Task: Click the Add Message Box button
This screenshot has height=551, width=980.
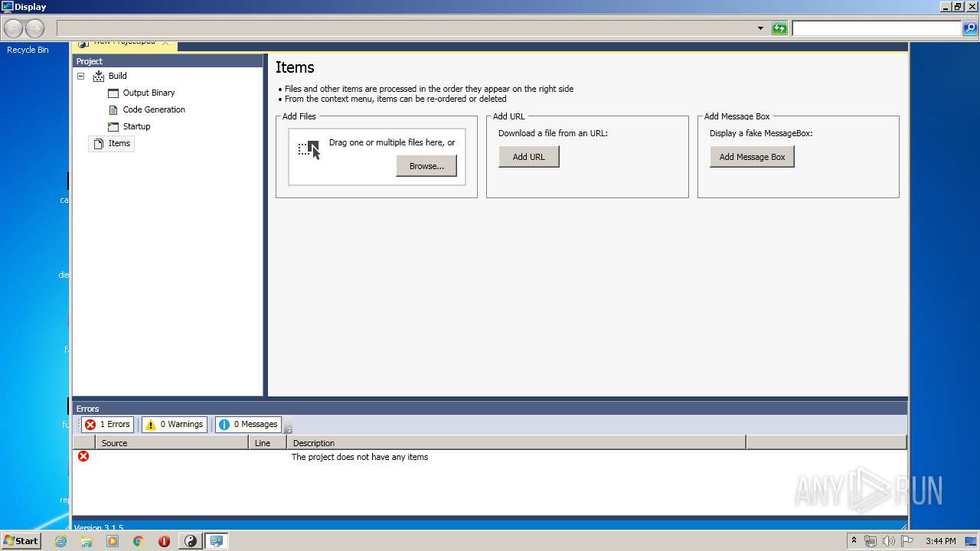Action: (752, 157)
